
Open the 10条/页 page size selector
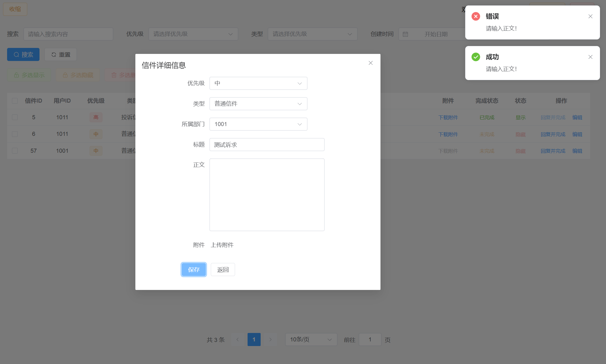311,339
